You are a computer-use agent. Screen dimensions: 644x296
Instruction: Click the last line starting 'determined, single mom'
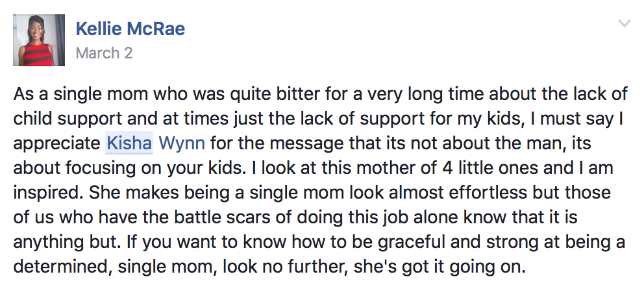[269, 267]
